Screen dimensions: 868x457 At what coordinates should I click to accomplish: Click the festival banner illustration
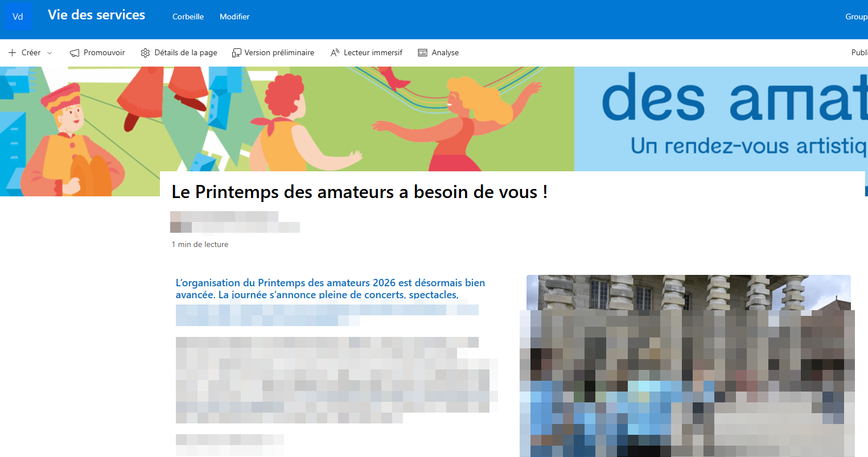click(x=434, y=119)
